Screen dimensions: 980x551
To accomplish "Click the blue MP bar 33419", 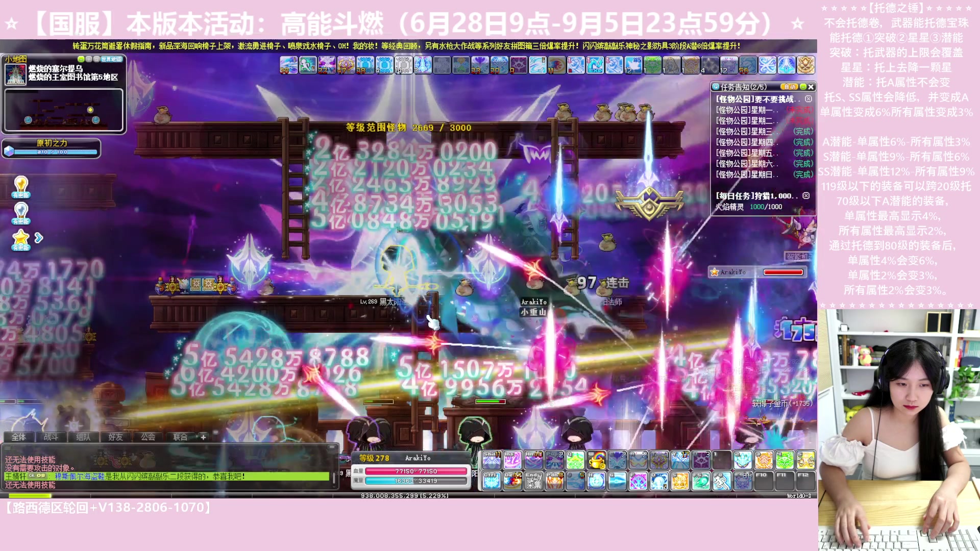I will 416,481.
